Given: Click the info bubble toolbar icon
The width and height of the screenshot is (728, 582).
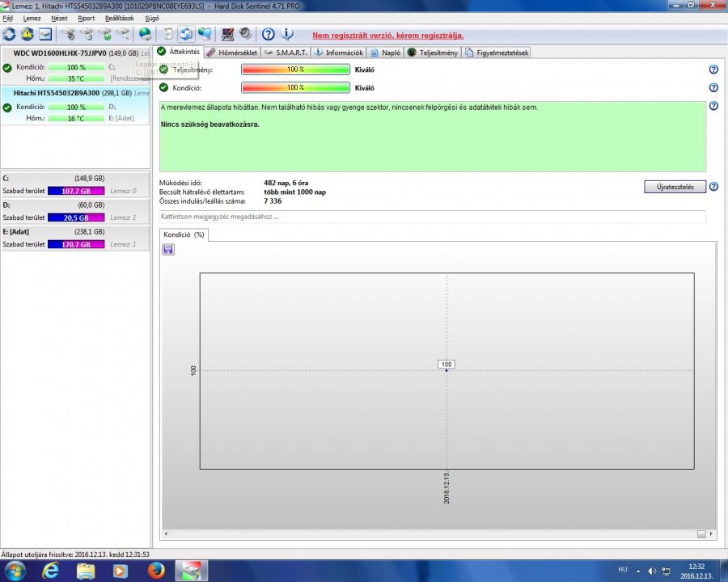Looking at the screenshot, I should click(287, 34).
